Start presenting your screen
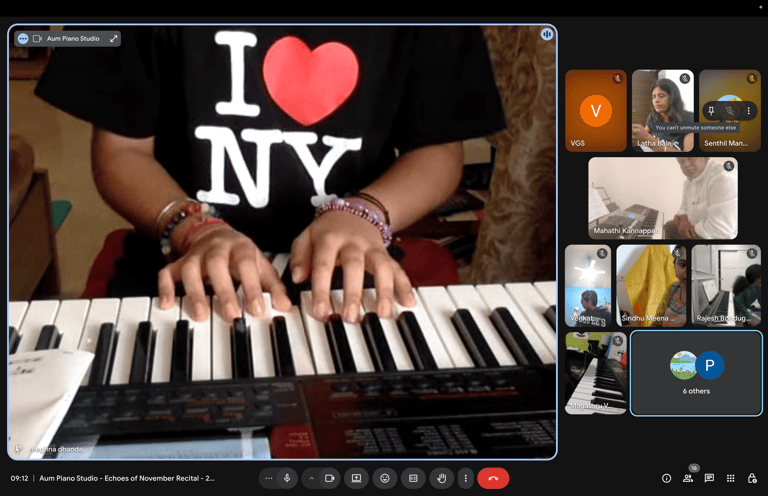768x496 pixels. pos(357,478)
